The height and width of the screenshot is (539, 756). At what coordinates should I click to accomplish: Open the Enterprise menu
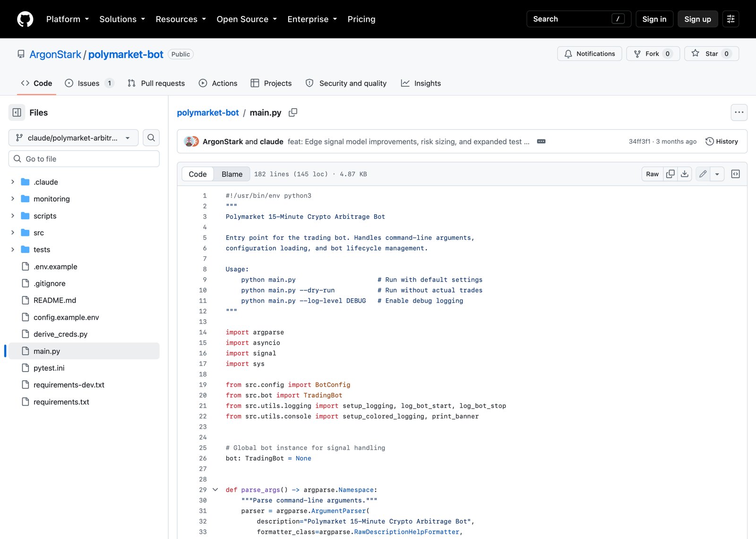[x=312, y=19]
